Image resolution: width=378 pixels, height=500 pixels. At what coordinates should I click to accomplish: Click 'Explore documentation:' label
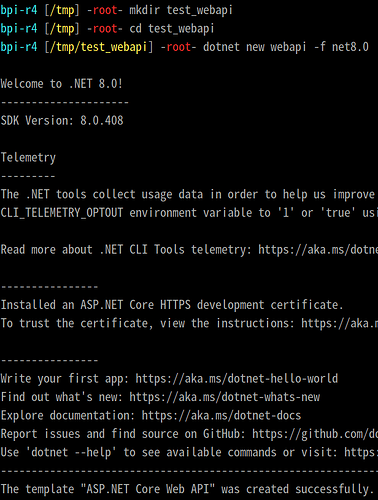tap(68, 415)
